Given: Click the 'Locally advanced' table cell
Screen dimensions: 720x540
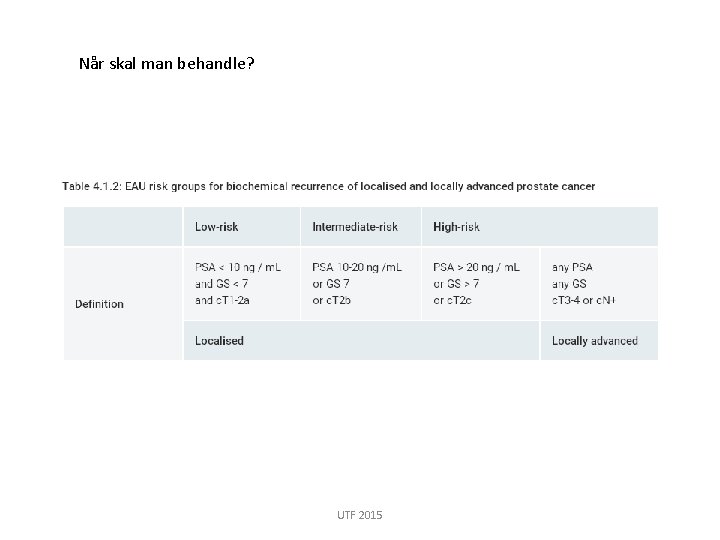Looking at the screenshot, I should pyautogui.click(x=599, y=341).
